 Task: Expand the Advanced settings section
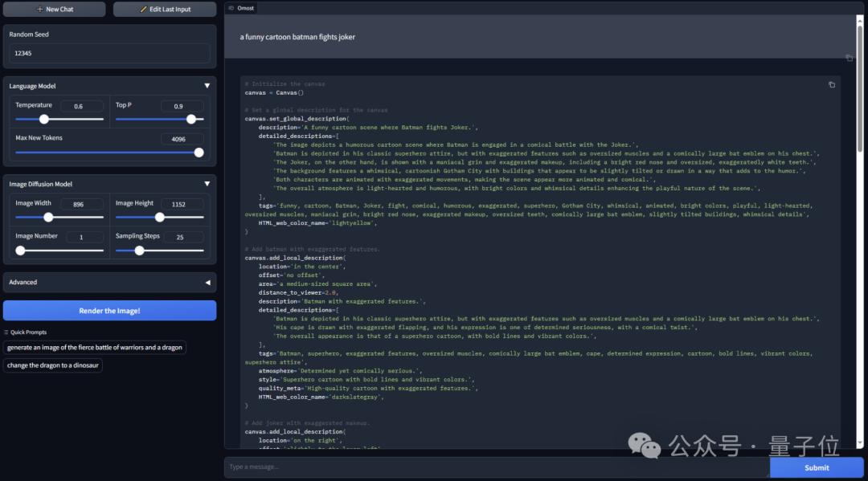point(207,283)
